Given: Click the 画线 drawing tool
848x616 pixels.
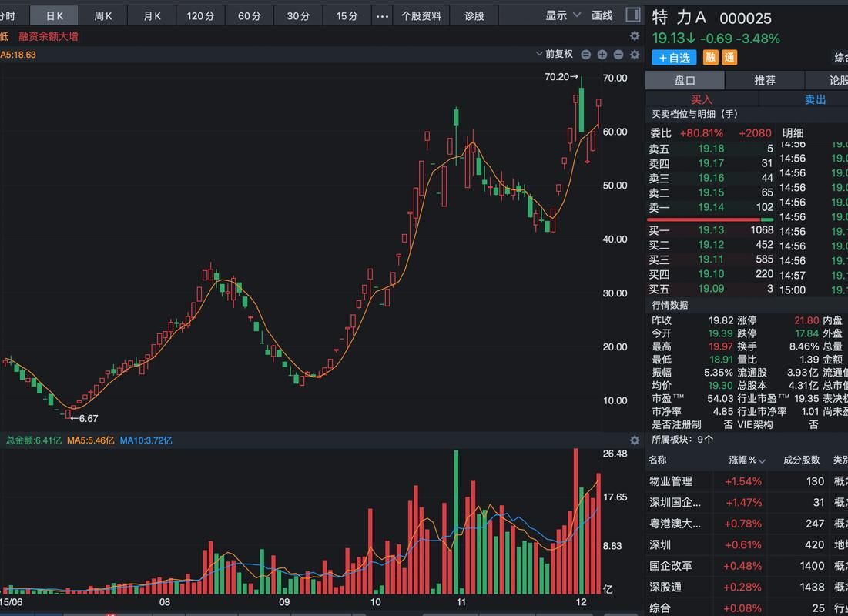Looking at the screenshot, I should coord(602,15).
